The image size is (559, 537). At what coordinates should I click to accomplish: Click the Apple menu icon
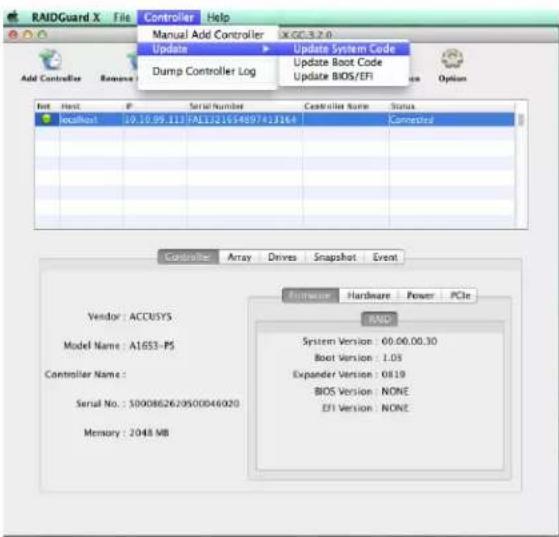click(13, 17)
